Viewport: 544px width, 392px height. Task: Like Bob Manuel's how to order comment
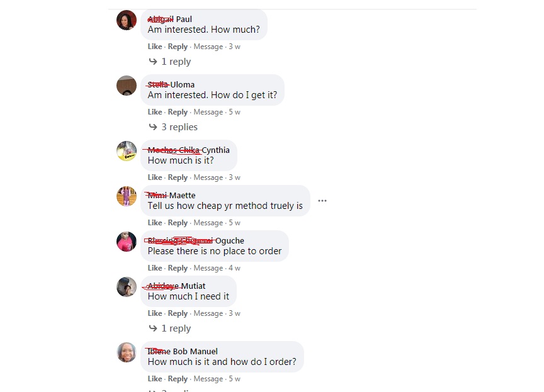tap(155, 379)
